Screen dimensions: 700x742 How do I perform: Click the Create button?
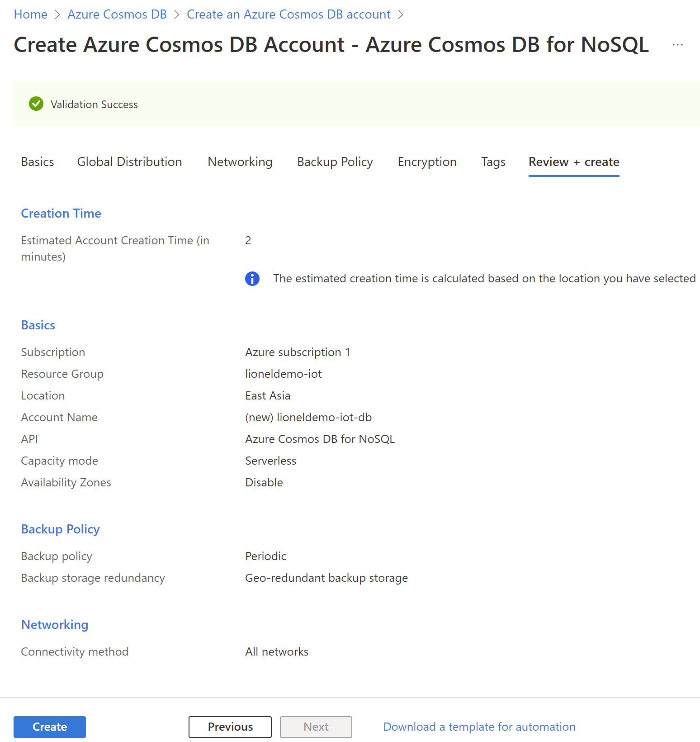50,727
